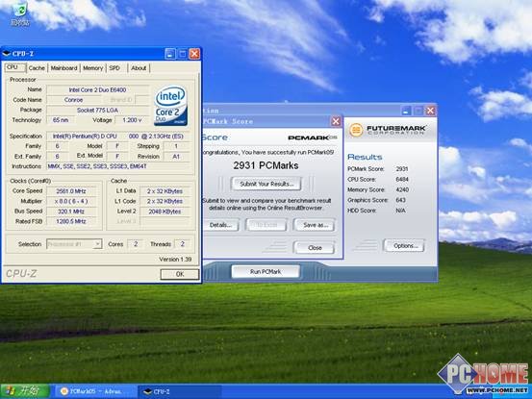532x399 pixels.
Task: Click the HDD Score value 'N/A'
Action: 400,211
